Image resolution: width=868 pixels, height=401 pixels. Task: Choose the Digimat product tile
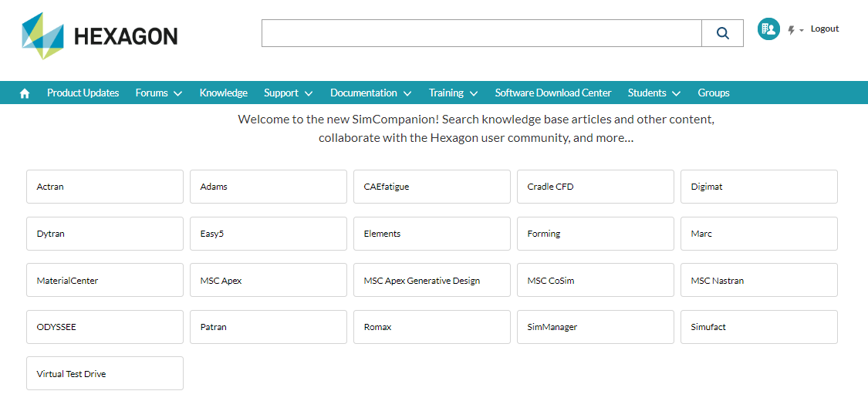click(759, 187)
